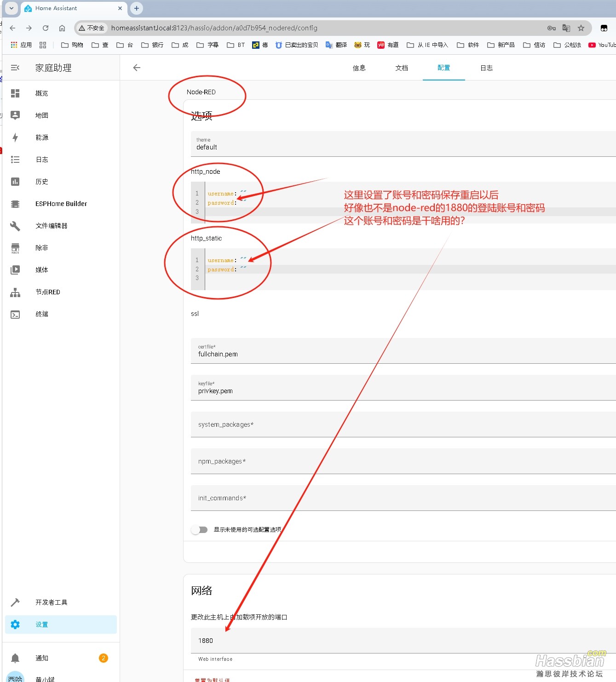Open the 从 IE 中导入 bookmark folder
616x682 pixels.
(427, 45)
